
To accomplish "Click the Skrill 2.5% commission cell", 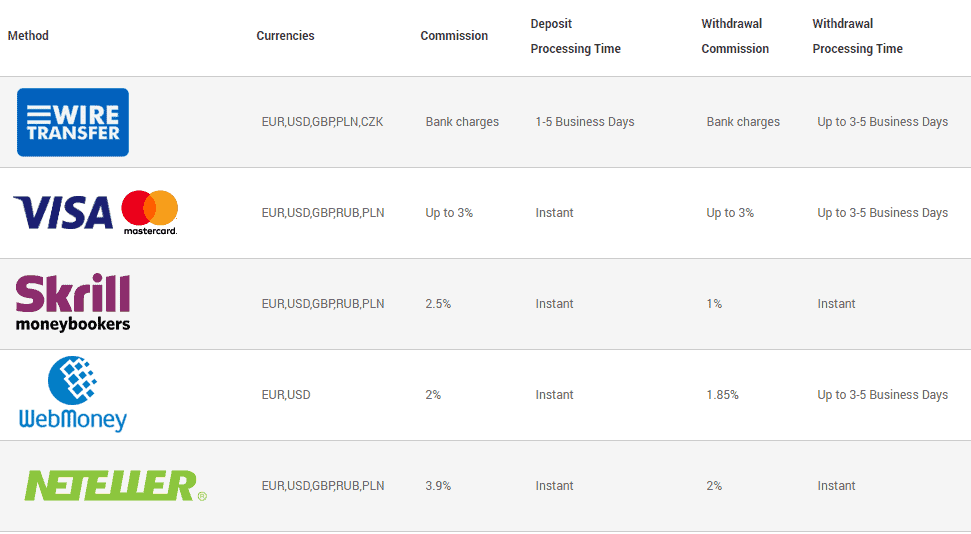I will pyautogui.click(x=438, y=304).
